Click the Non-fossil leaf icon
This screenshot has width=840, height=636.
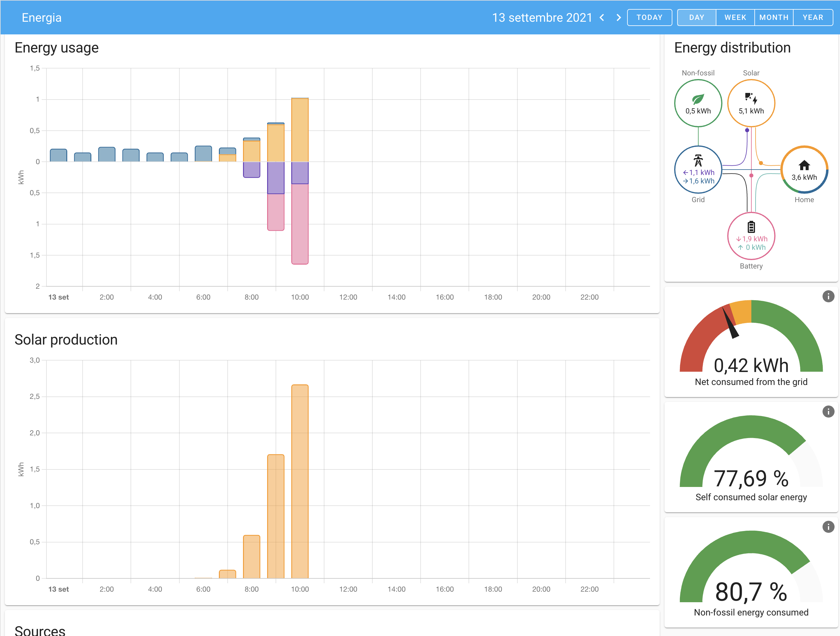pos(698,99)
